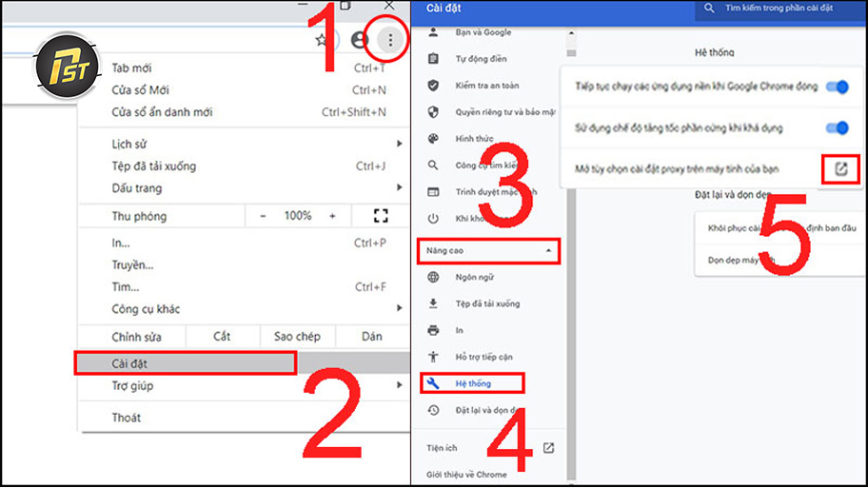Click the Tự động điền clipboard icon
Viewport: 868px width, 488px height.
tap(433, 59)
